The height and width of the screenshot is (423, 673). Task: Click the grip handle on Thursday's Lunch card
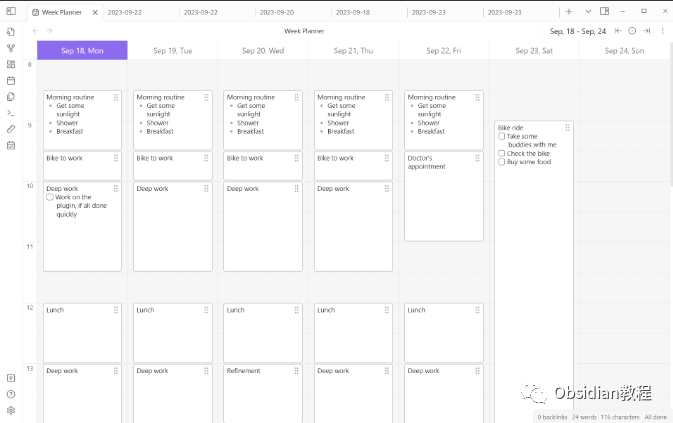pos(387,310)
